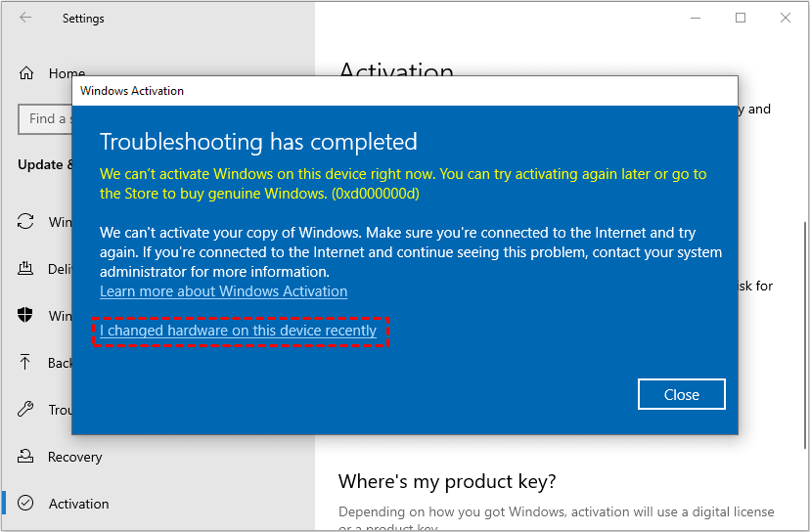Open the Learn more about Windows Activation link
Viewport: 810px width, 532px height.
point(223,291)
